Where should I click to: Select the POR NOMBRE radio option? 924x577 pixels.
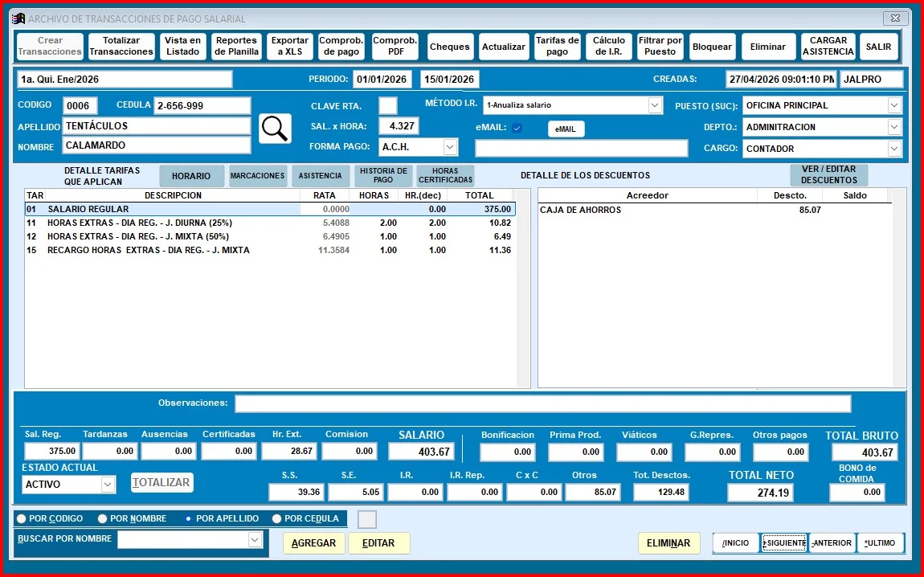[103, 518]
